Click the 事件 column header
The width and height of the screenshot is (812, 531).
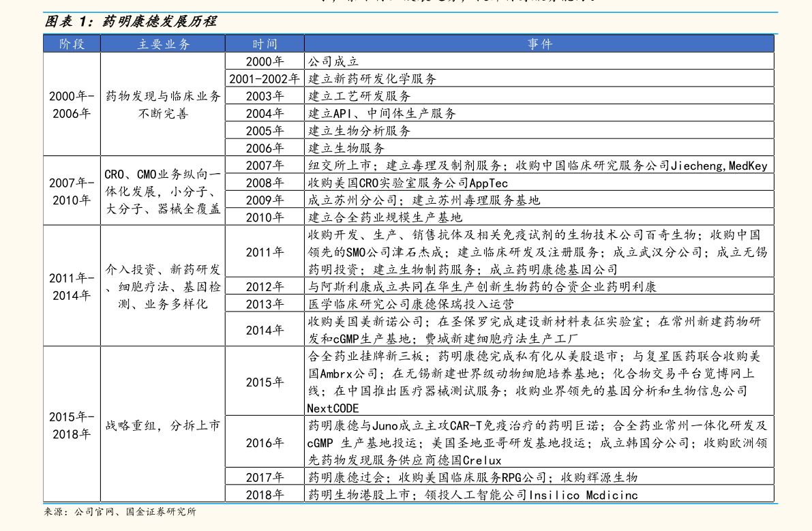539,44
